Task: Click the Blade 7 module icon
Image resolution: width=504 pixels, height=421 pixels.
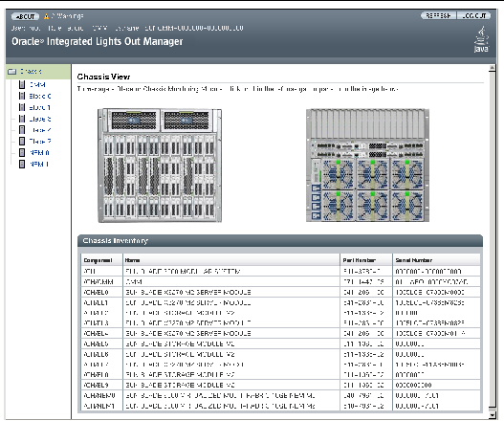Action: click(x=22, y=142)
